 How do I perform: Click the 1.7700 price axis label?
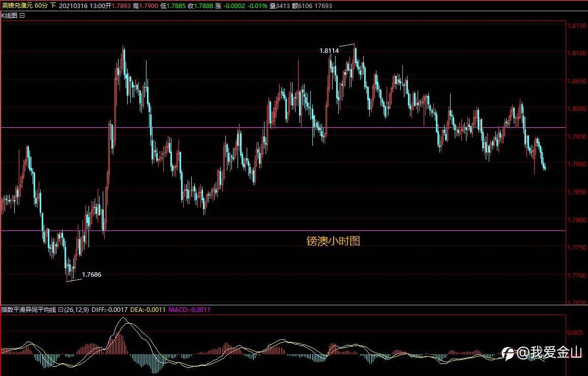pyautogui.click(x=577, y=275)
